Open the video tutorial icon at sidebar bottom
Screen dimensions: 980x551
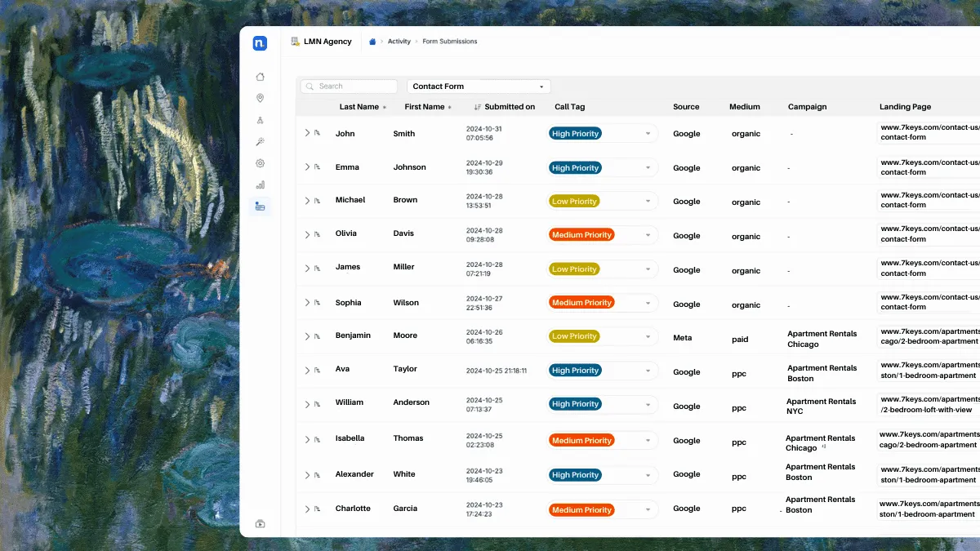[x=260, y=524]
